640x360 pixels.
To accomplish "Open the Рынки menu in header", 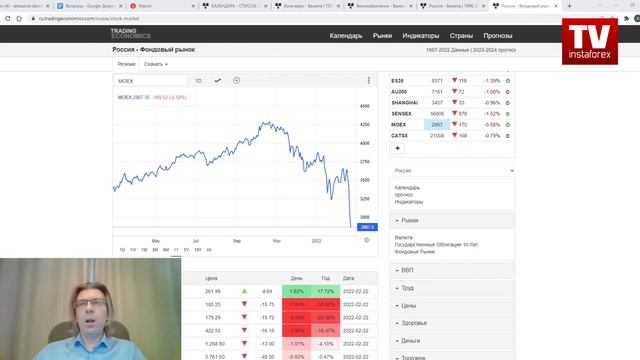I will point(382,36).
